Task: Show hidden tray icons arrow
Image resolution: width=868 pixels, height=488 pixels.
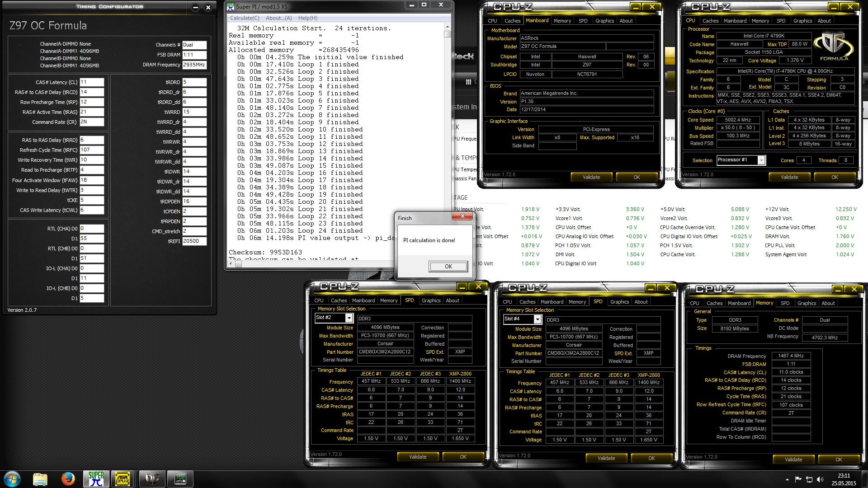Action: pos(787,479)
